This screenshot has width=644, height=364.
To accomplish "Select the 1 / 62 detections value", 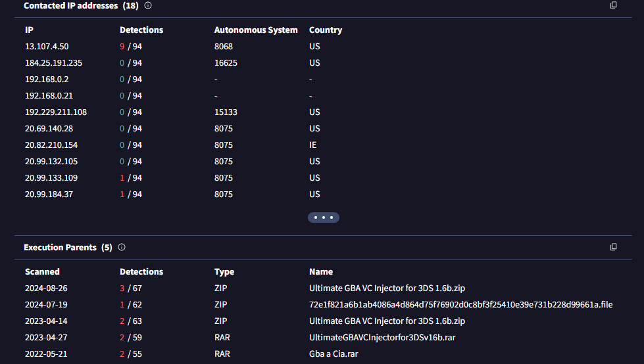I will point(131,304).
